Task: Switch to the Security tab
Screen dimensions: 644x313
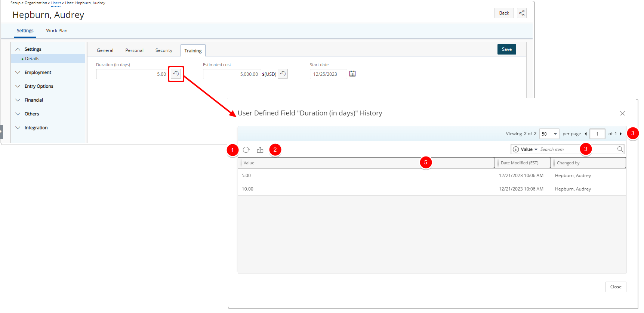Action: 164,50
